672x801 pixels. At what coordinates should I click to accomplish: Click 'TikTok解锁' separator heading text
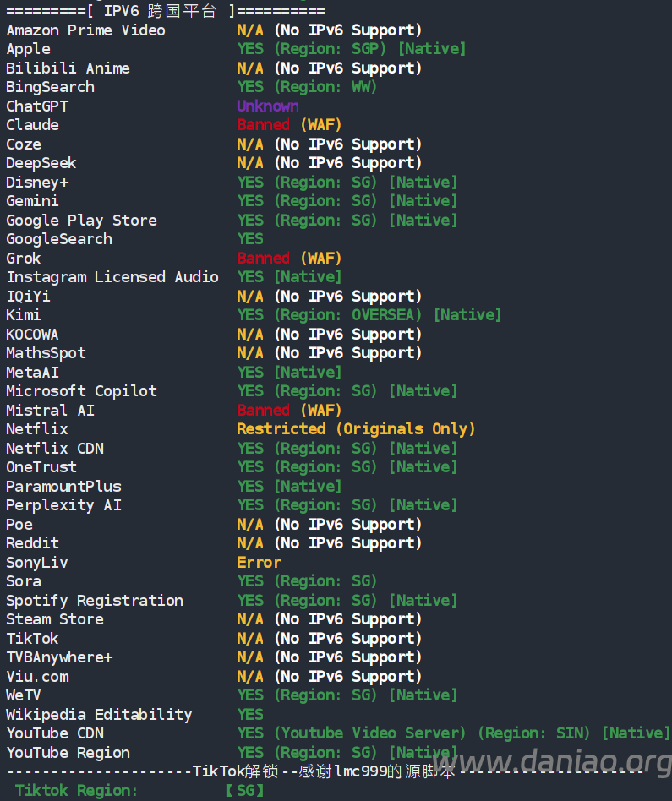[x=235, y=771]
